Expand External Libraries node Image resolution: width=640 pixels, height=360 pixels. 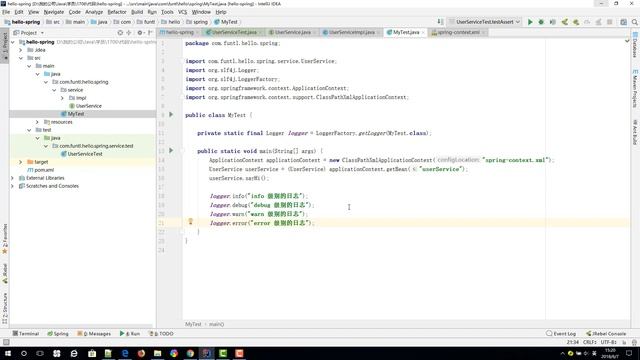point(13,178)
